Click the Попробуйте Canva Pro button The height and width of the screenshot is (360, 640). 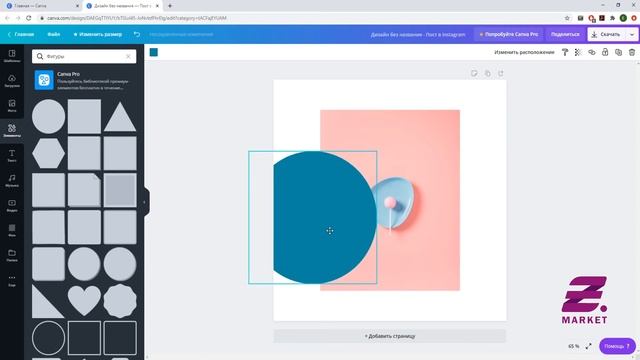point(509,34)
